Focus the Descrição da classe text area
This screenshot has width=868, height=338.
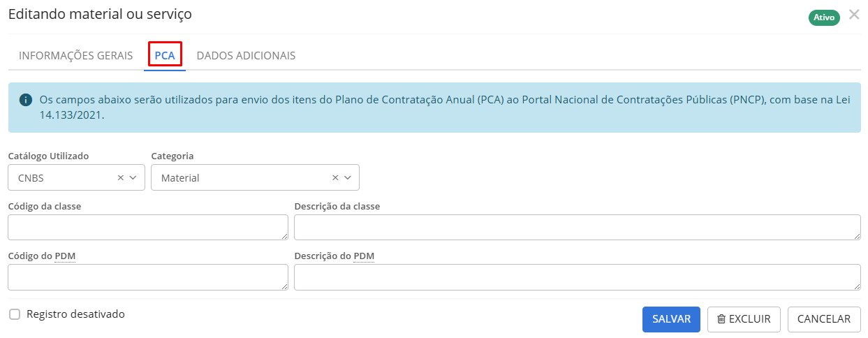pos(578,228)
